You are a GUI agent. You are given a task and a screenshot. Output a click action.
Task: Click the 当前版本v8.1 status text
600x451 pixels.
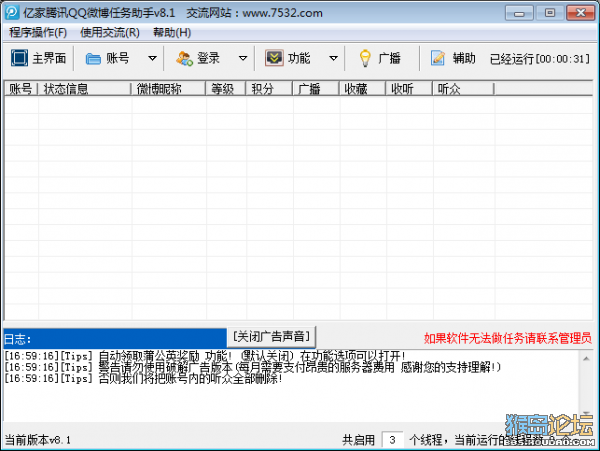(x=38, y=440)
